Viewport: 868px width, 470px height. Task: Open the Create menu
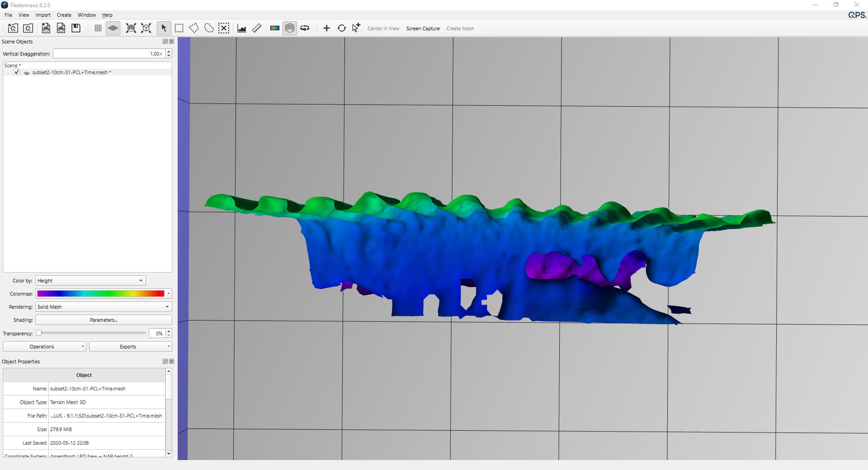(64, 15)
